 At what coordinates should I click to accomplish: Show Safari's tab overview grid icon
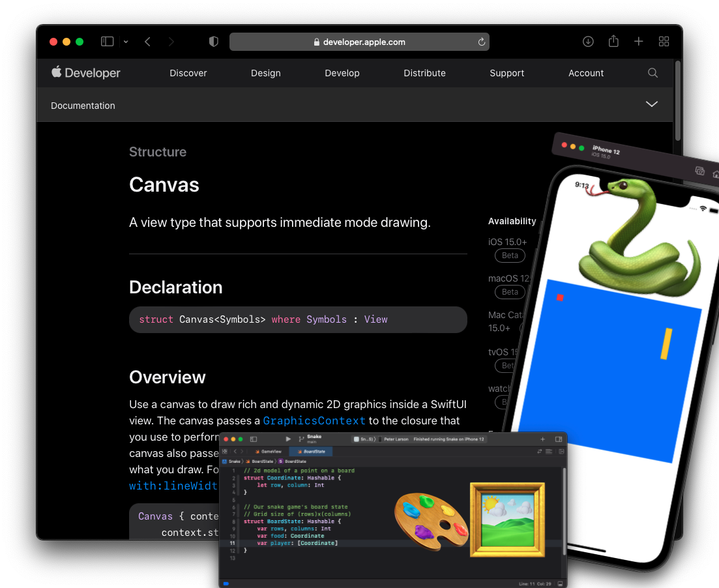(x=664, y=41)
